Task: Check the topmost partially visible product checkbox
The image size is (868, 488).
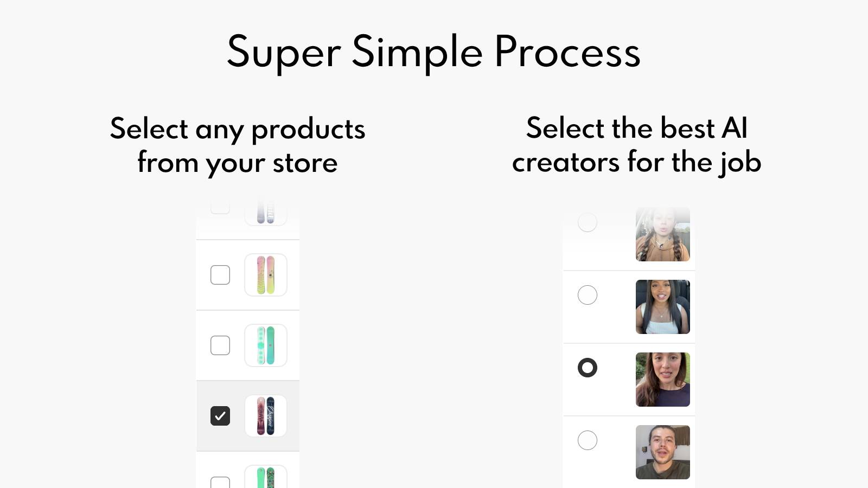Action: click(220, 206)
